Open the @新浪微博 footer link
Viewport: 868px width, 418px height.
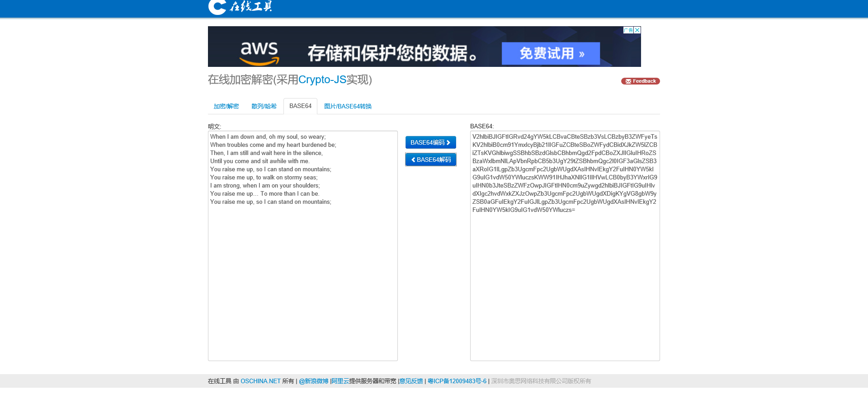pos(313,381)
